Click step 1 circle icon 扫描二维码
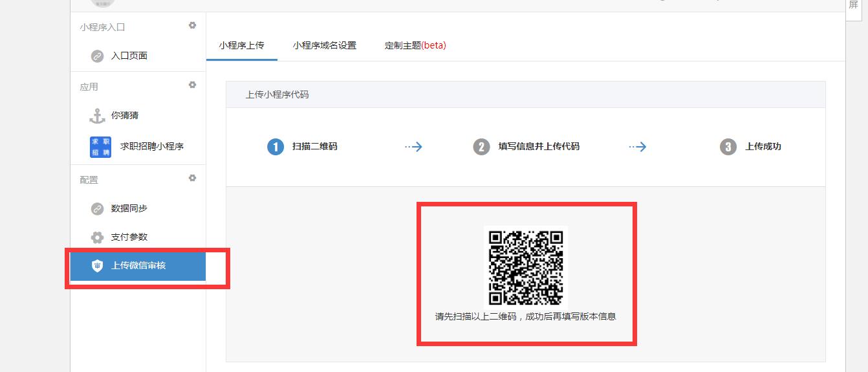This screenshot has width=868, height=372. [276, 147]
